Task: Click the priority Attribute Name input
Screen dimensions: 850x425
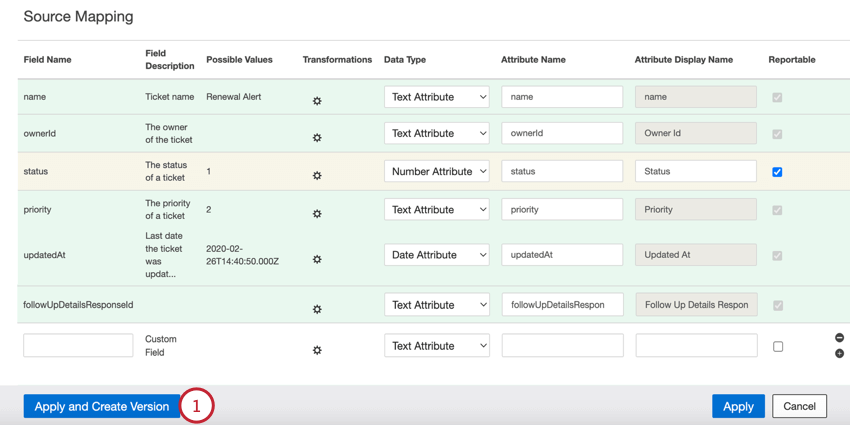Action: pyautogui.click(x=562, y=210)
